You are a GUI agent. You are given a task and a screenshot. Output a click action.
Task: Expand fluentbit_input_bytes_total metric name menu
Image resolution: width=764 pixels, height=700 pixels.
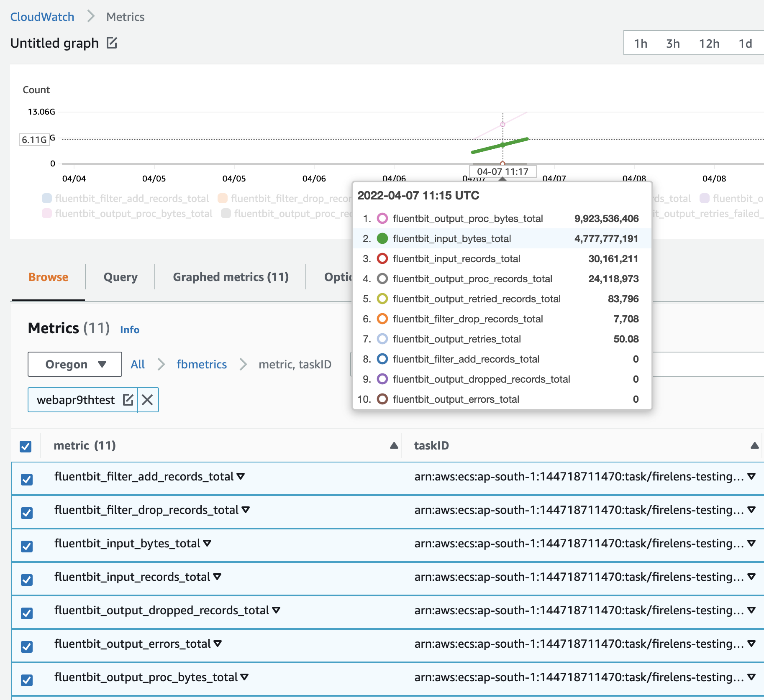click(x=207, y=543)
